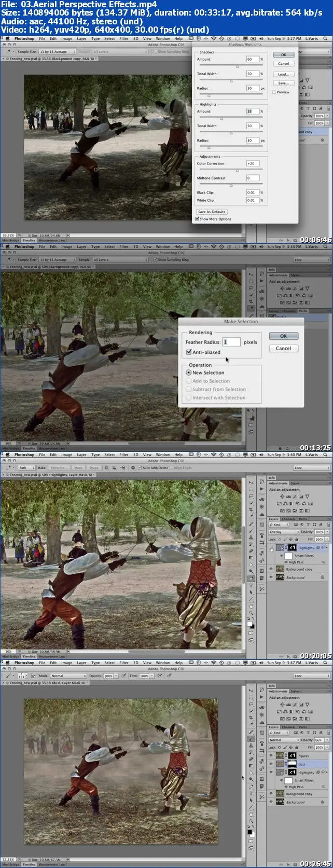Open the 66% Opacity arrow in the 00:26:45 frame

(327, 740)
